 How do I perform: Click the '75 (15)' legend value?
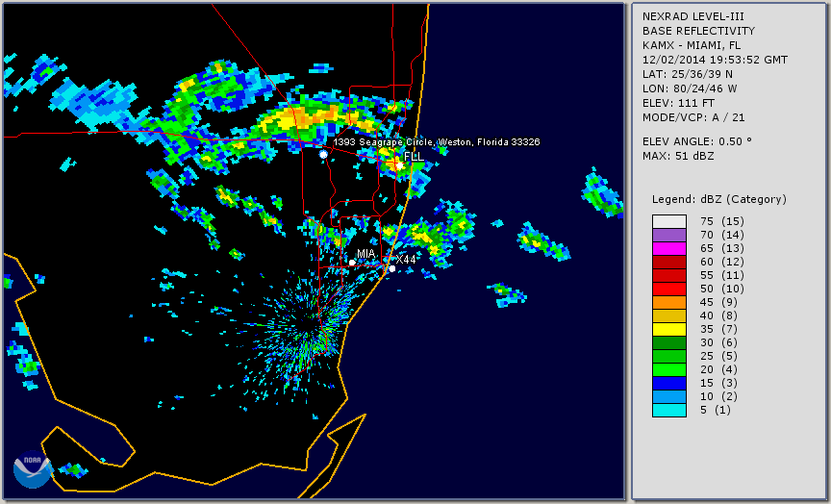[721, 221]
